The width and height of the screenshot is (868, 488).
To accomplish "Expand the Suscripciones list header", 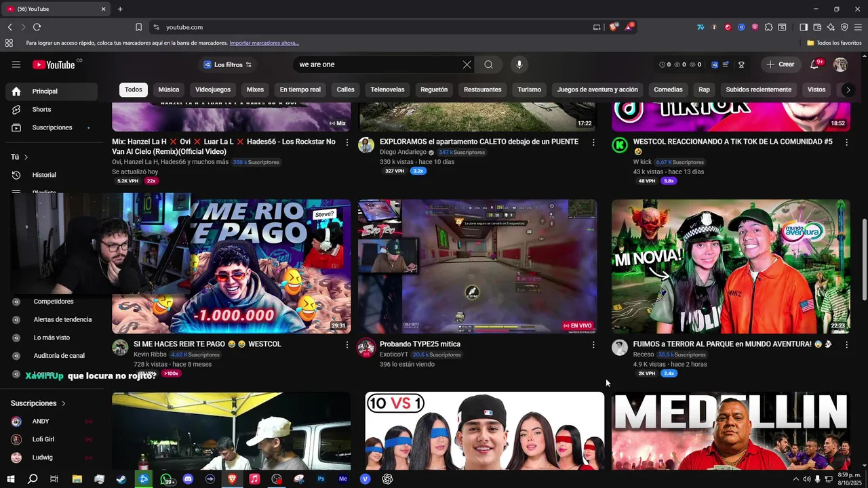I will (x=39, y=403).
